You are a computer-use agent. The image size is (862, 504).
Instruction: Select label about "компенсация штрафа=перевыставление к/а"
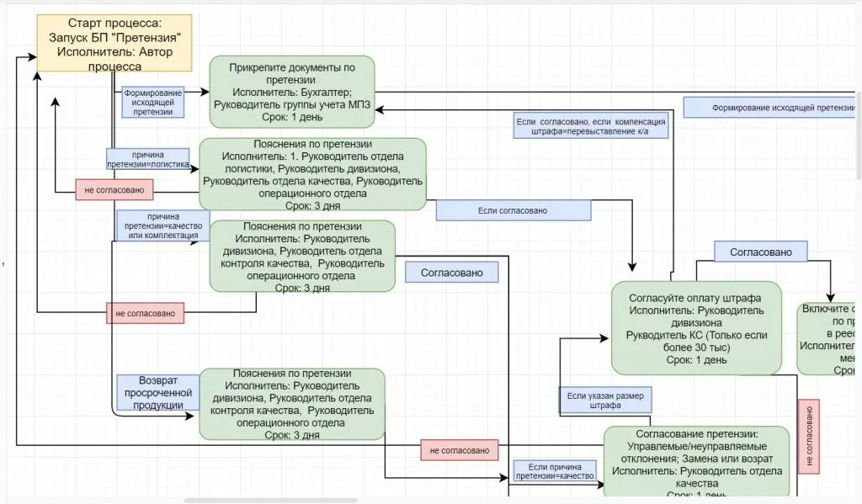tap(591, 126)
